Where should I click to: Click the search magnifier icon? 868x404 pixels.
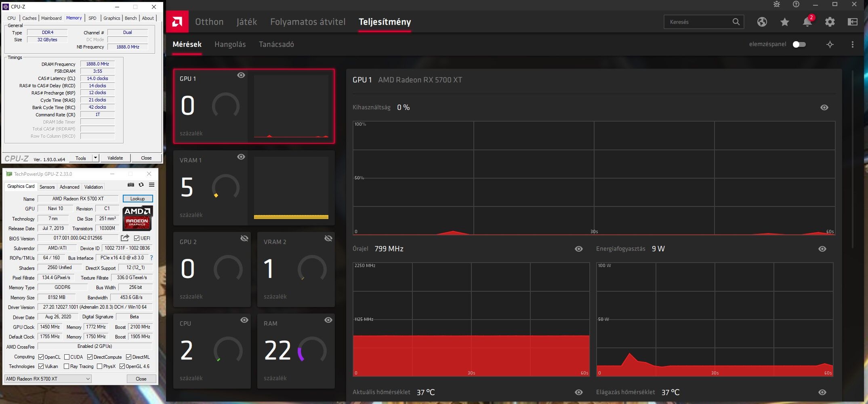coord(736,22)
